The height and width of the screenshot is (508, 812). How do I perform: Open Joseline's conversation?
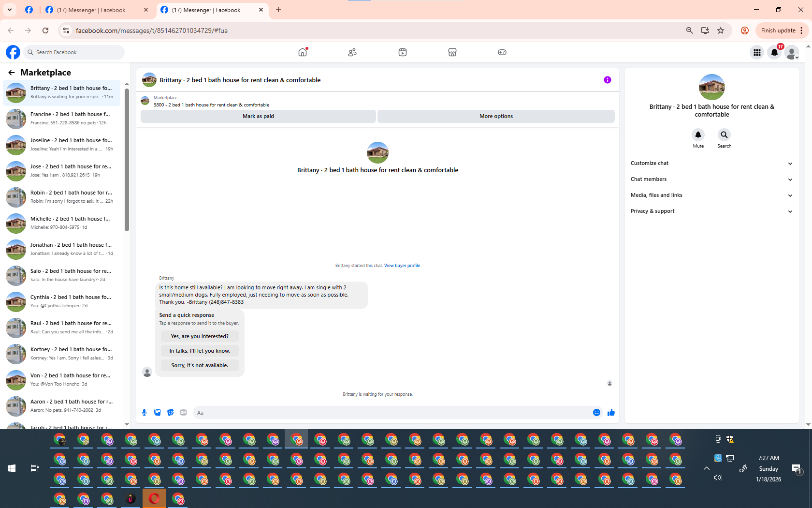coord(62,145)
